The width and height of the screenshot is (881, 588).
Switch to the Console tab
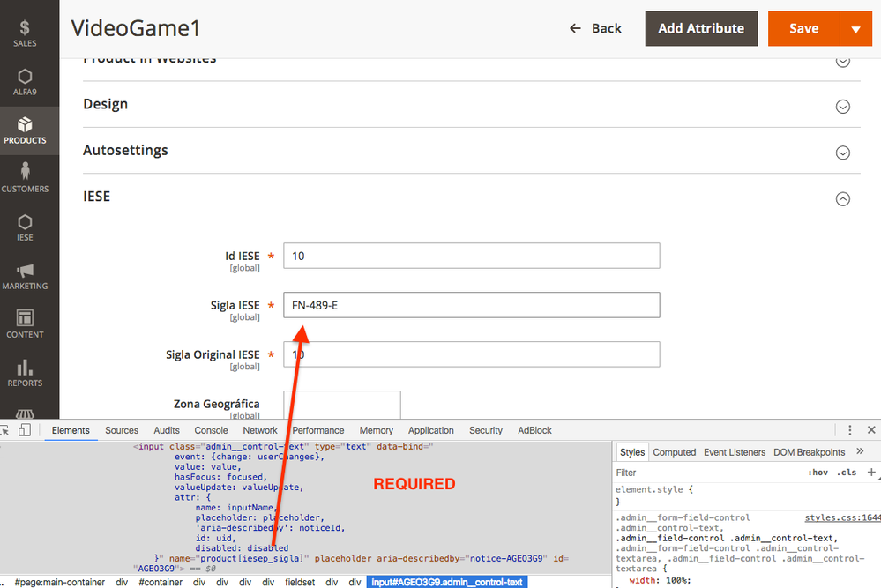[x=211, y=430]
